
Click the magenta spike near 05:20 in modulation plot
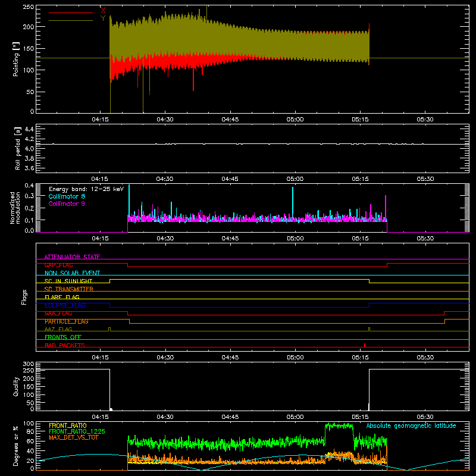(386, 206)
